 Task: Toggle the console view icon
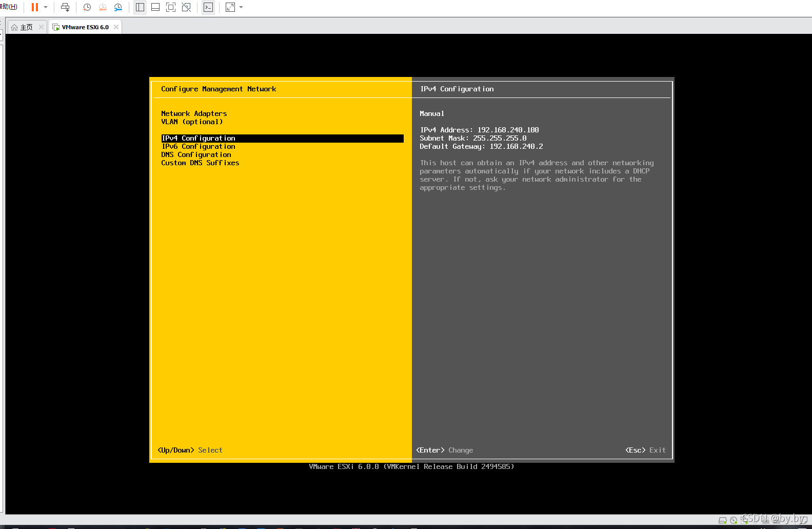point(208,7)
